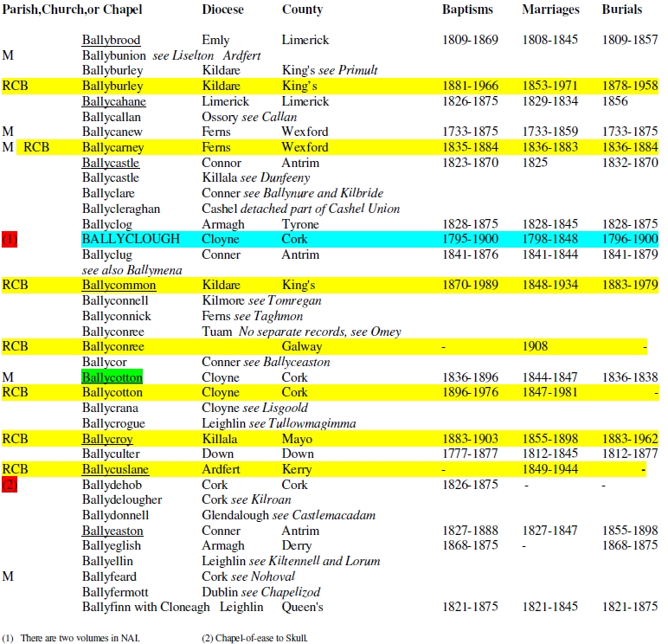
Task: Click baptisms 1870-1989 in the Ballycommon row
Action: click(470, 285)
